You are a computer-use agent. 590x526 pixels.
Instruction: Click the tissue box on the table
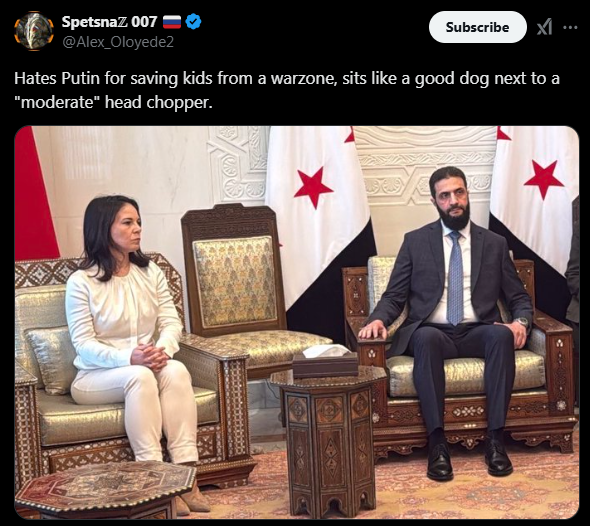point(325,361)
